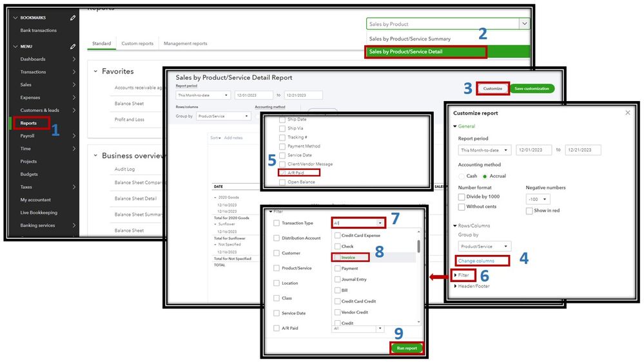The image size is (644, 362).
Task: Check the Payment Method column checkbox
Action: (282, 146)
